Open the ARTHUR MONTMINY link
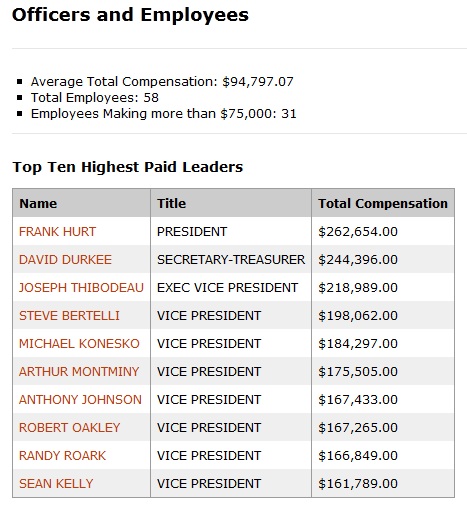This screenshot has width=467, height=510. (79, 372)
